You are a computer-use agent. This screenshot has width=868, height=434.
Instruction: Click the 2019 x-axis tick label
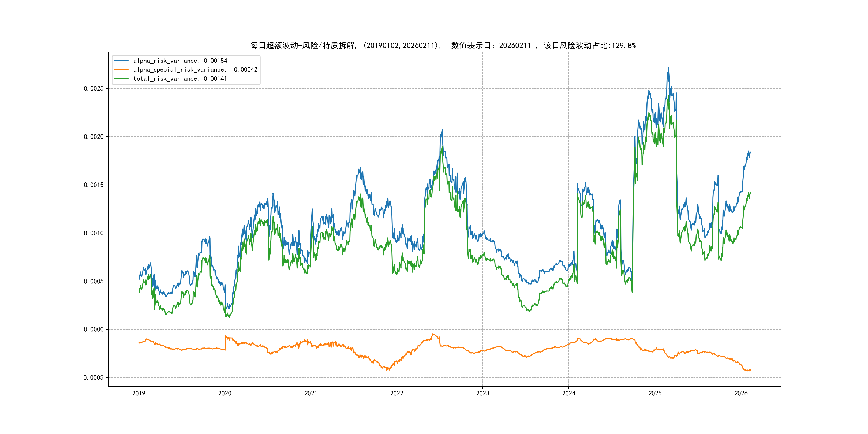pyautogui.click(x=139, y=393)
